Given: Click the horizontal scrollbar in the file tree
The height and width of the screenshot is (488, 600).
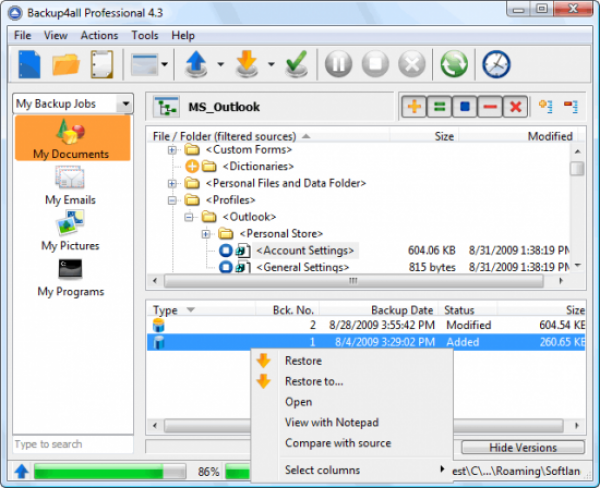Looking at the screenshot, I should tap(360, 282).
